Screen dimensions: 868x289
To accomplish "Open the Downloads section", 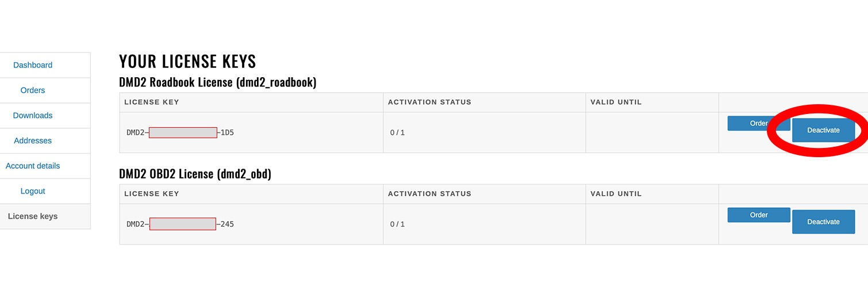I will [33, 116].
